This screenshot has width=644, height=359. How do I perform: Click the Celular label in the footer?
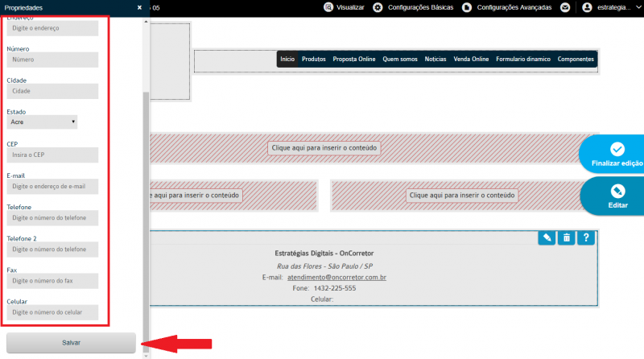322,299
